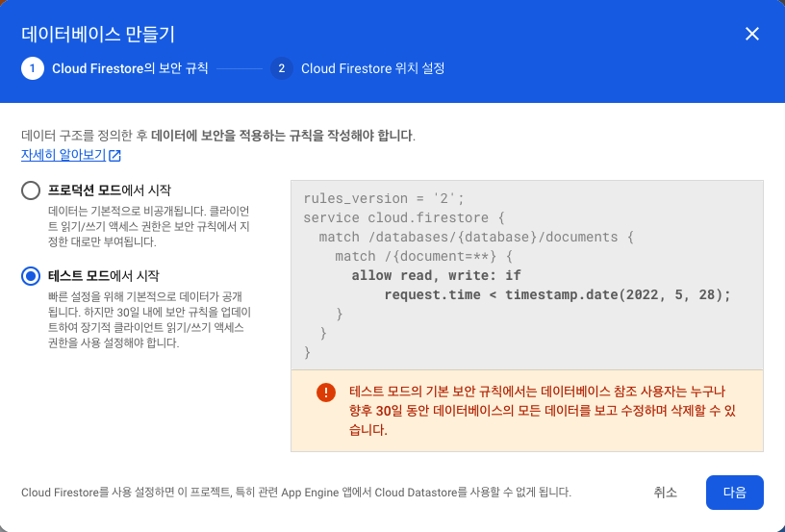The height and width of the screenshot is (532, 785).
Task: Click the rules_version = '2'; code line
Action: click(x=384, y=199)
